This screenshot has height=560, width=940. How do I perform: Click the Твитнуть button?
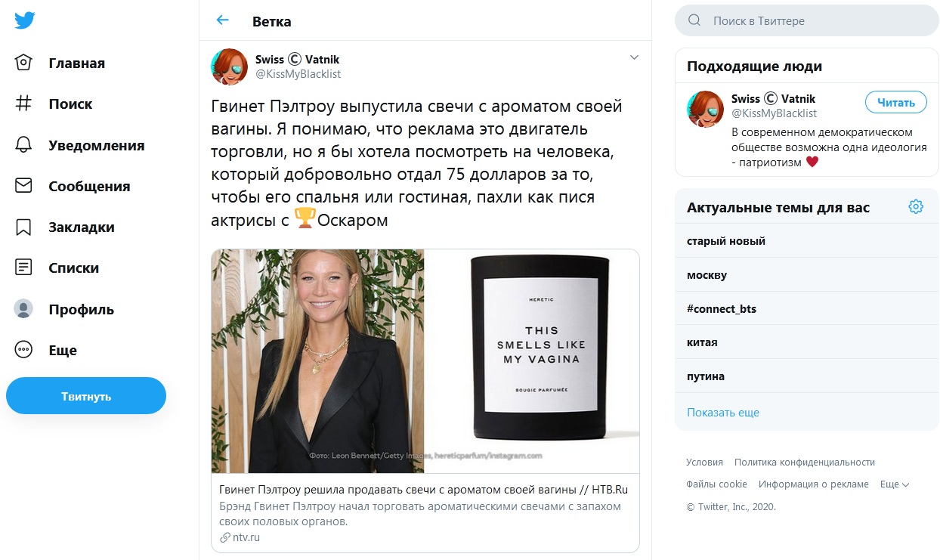86,396
